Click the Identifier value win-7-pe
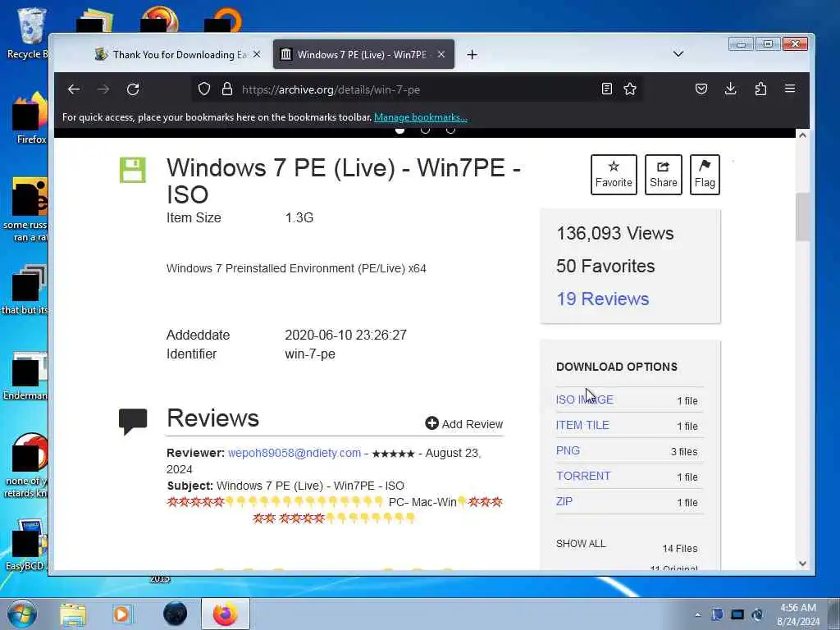 [310, 354]
